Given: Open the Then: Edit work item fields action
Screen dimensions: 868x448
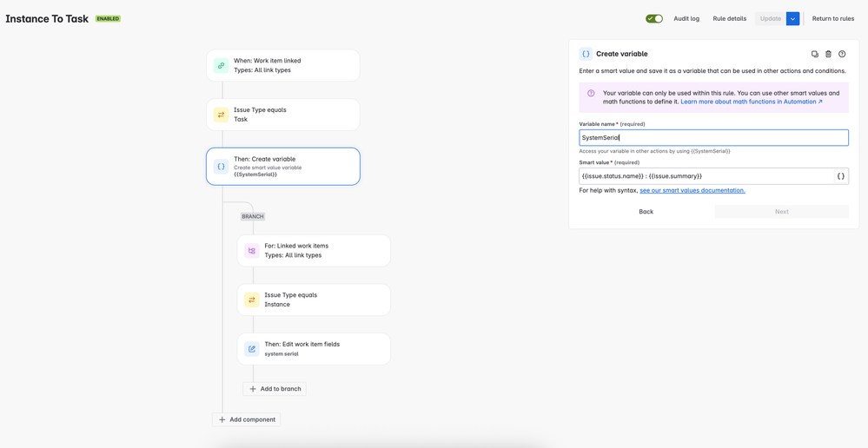Looking at the screenshot, I should coord(314,349).
